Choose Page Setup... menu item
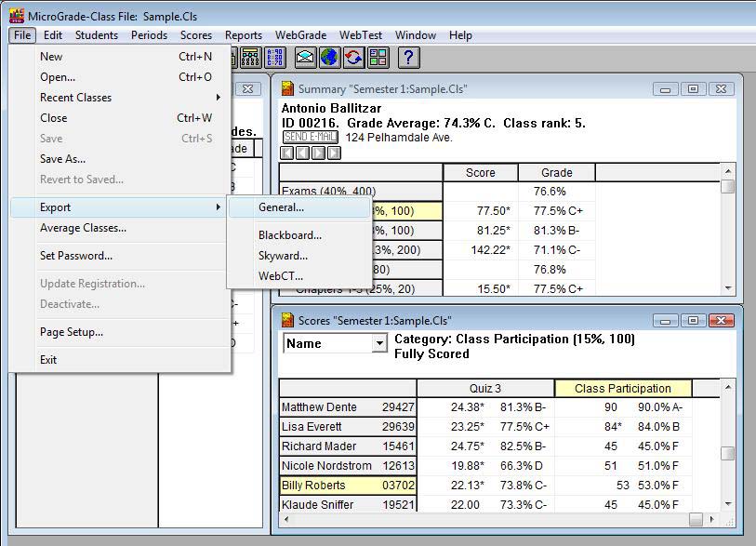The image size is (756, 546). pos(121,332)
